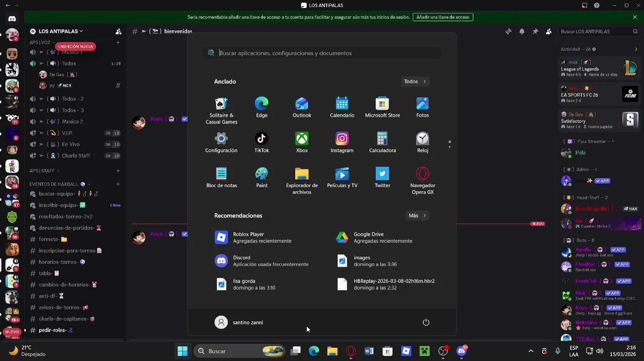644x361 pixels.
Task: Open Calculadora app
Action: click(382, 143)
